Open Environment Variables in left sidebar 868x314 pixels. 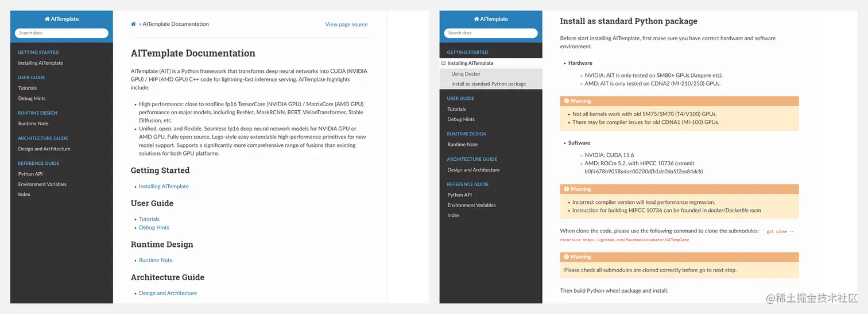(x=42, y=184)
